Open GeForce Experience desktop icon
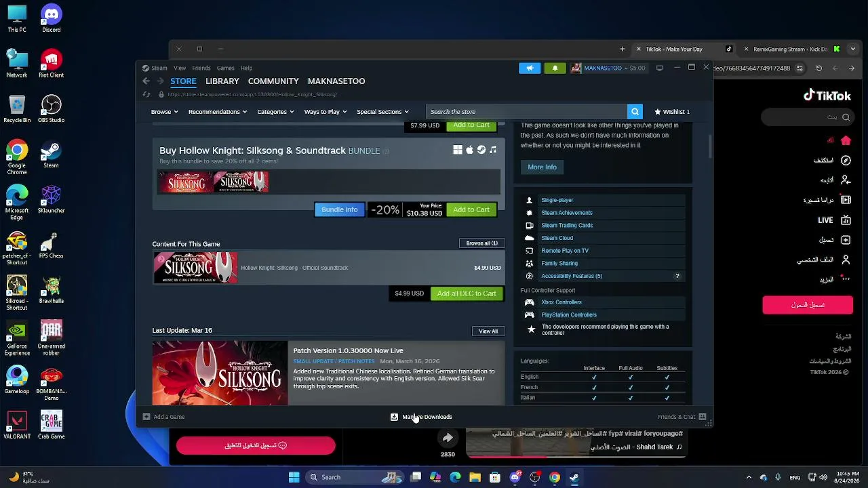 tap(17, 338)
